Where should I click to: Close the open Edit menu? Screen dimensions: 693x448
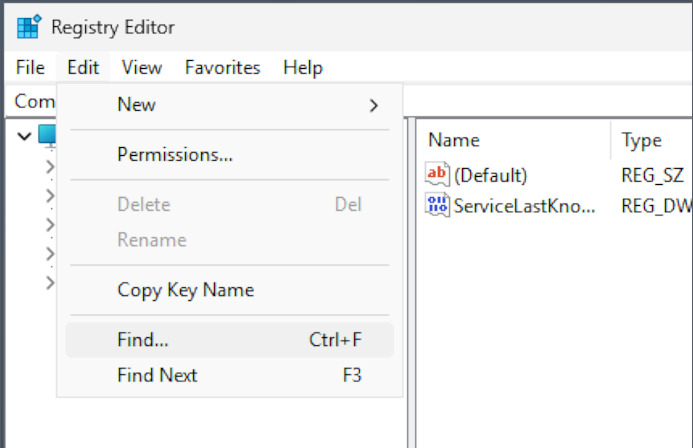tap(83, 68)
